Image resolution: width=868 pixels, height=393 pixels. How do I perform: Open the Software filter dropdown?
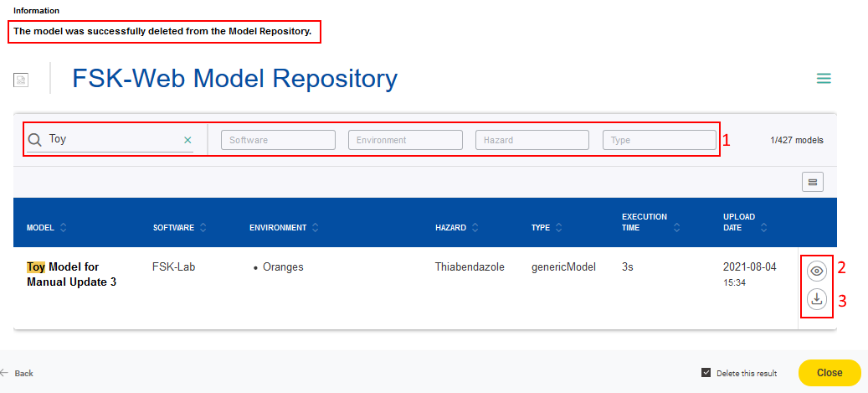[278, 140]
